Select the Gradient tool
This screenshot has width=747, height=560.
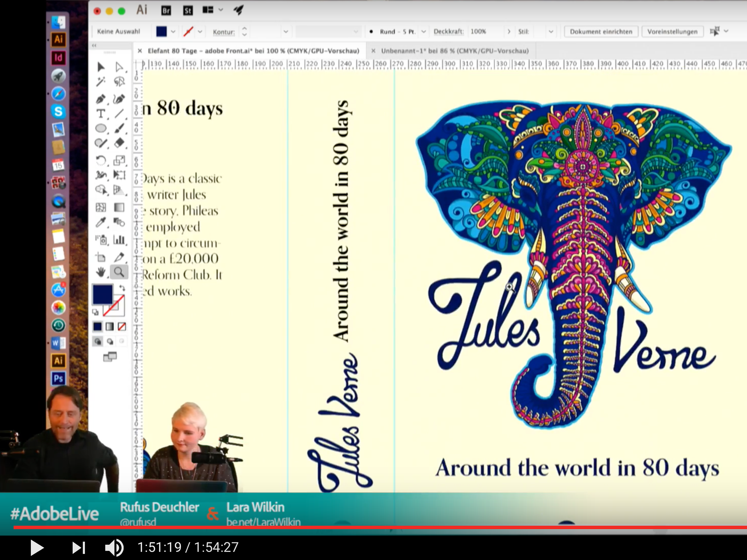119,207
